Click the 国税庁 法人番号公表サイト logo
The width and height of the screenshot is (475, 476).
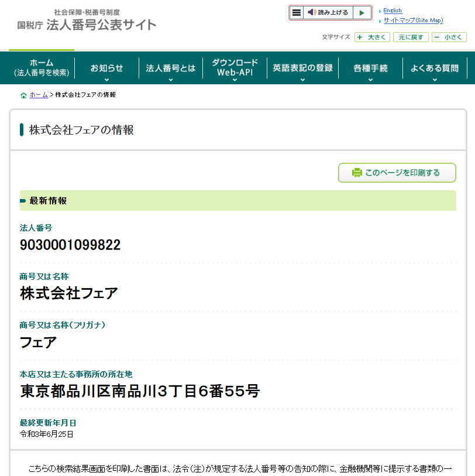(x=87, y=21)
